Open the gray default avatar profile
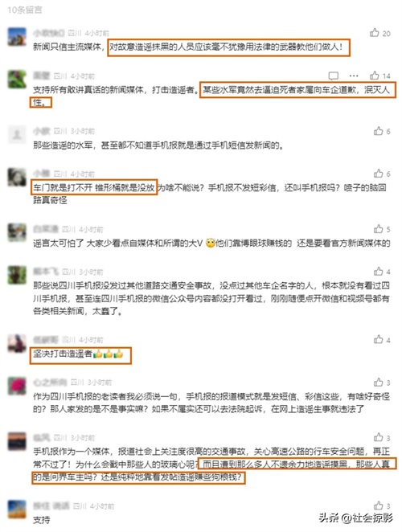 [x=17, y=135]
